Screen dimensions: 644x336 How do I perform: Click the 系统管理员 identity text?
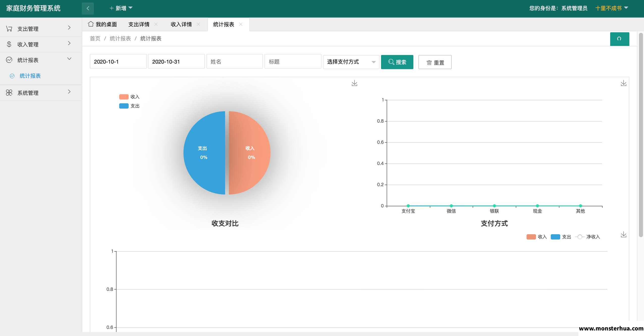574,8
